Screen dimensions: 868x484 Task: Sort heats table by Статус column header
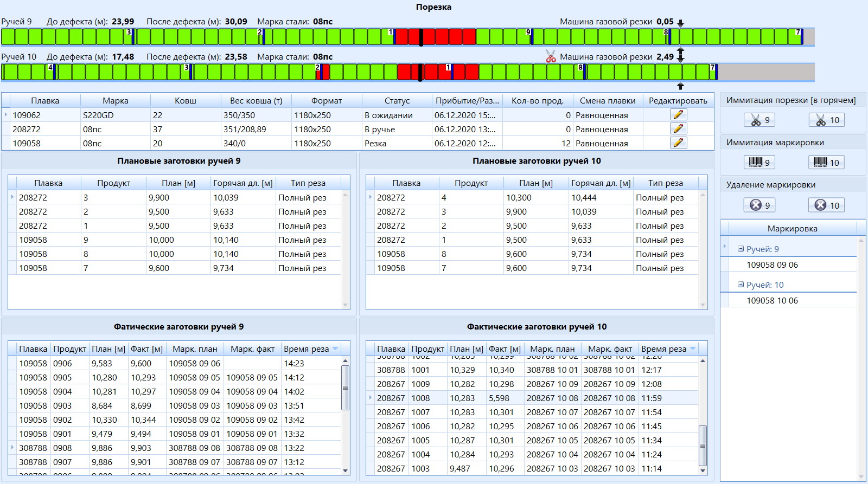pos(397,101)
